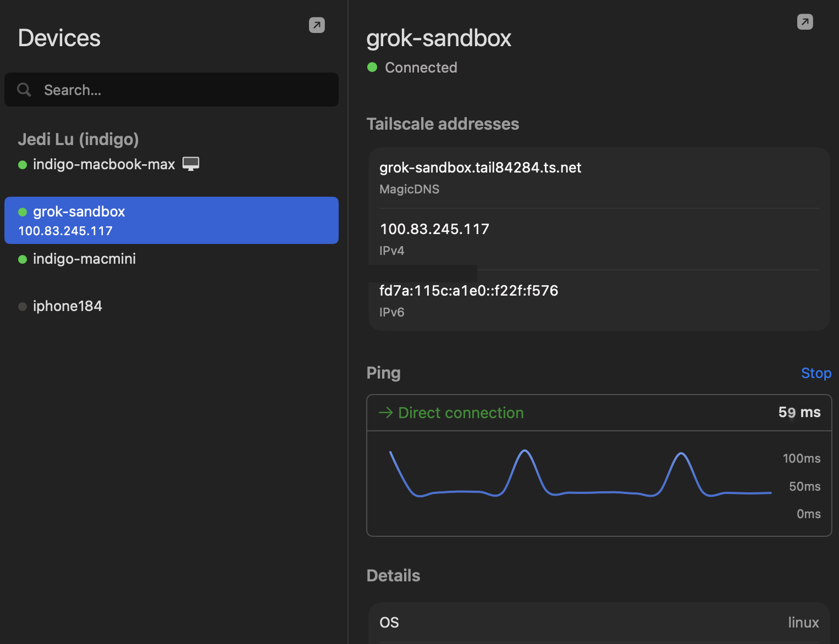The height and width of the screenshot is (644, 839).
Task: Click the green Connected status dot
Action: click(372, 67)
